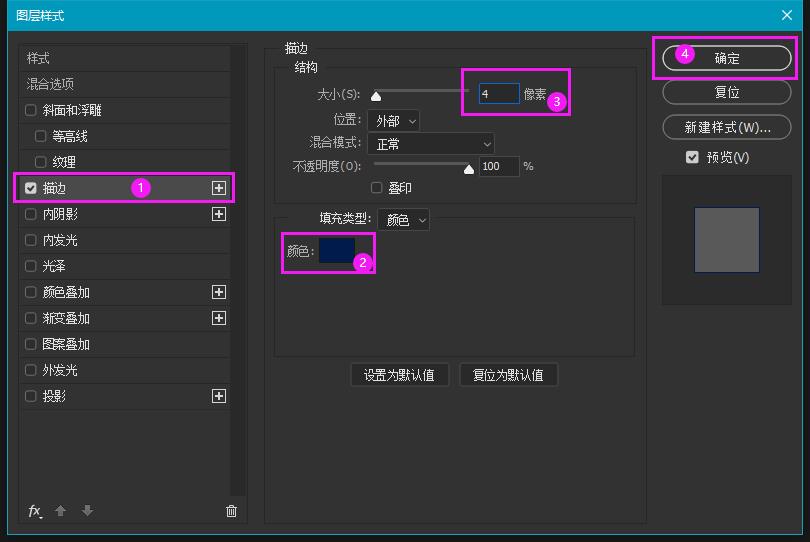
Task: Select the 外发光 row in the list
Action: coord(125,370)
